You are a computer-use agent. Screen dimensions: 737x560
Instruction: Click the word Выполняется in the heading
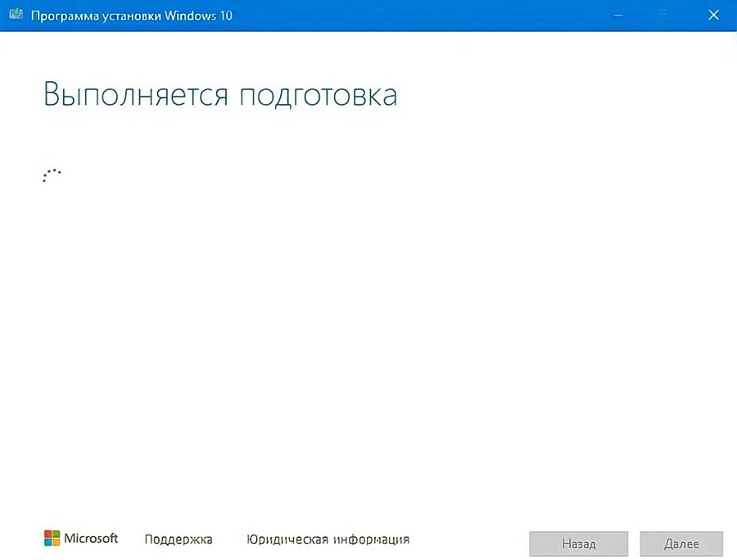136,94
